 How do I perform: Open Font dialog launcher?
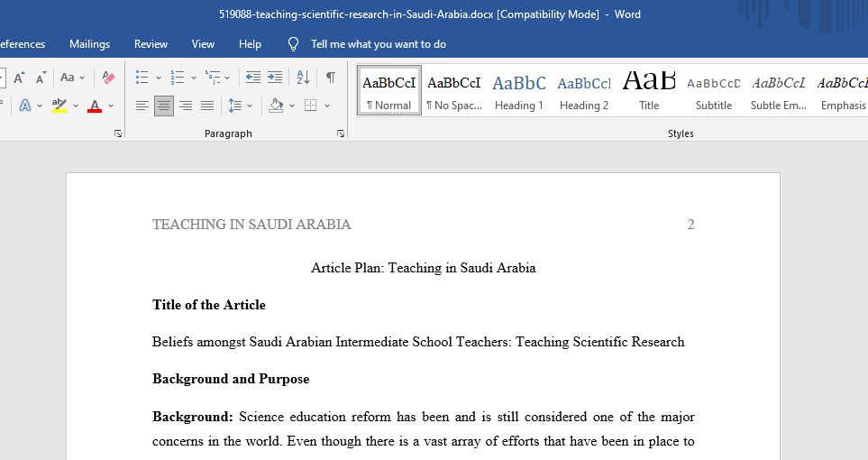pyautogui.click(x=118, y=133)
